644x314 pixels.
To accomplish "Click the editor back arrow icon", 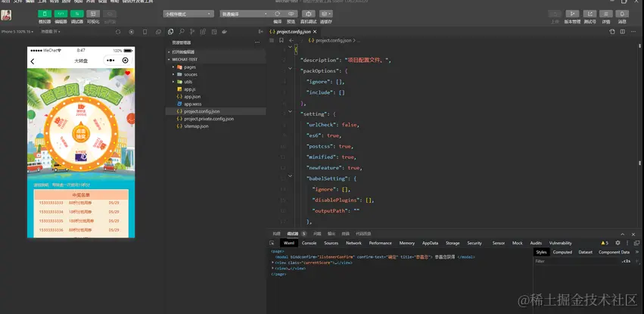I will pos(291,41).
